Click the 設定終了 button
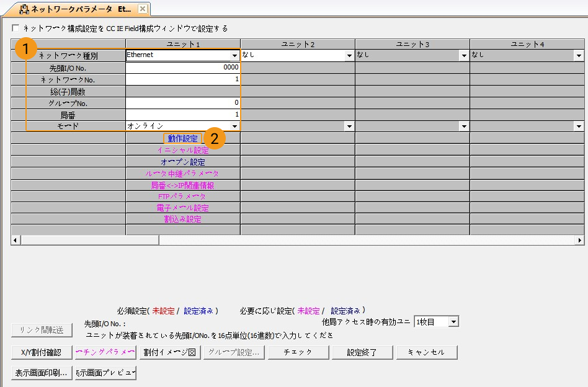This screenshot has height=387, width=588. [362, 352]
